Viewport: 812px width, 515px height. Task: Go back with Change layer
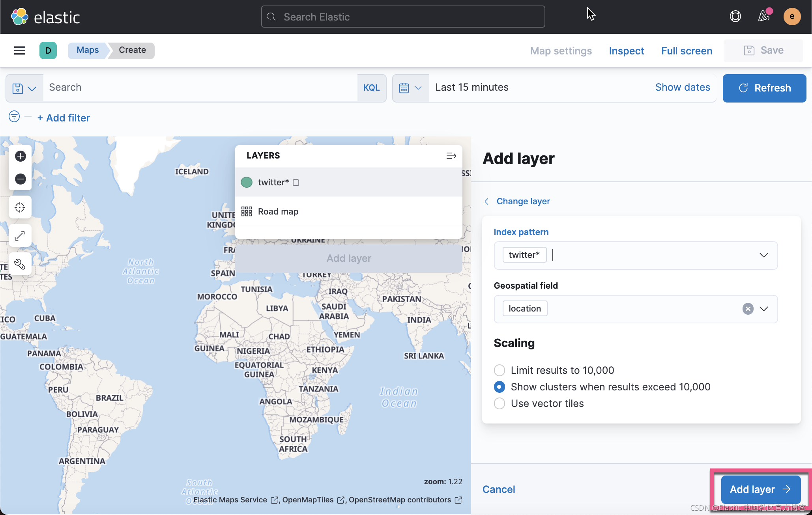click(517, 202)
